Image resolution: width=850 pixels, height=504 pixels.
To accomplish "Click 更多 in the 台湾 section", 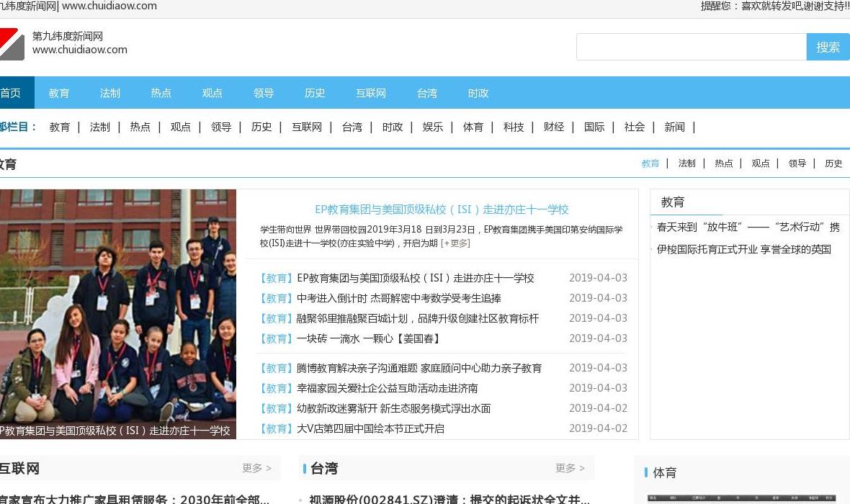I will 570,468.
